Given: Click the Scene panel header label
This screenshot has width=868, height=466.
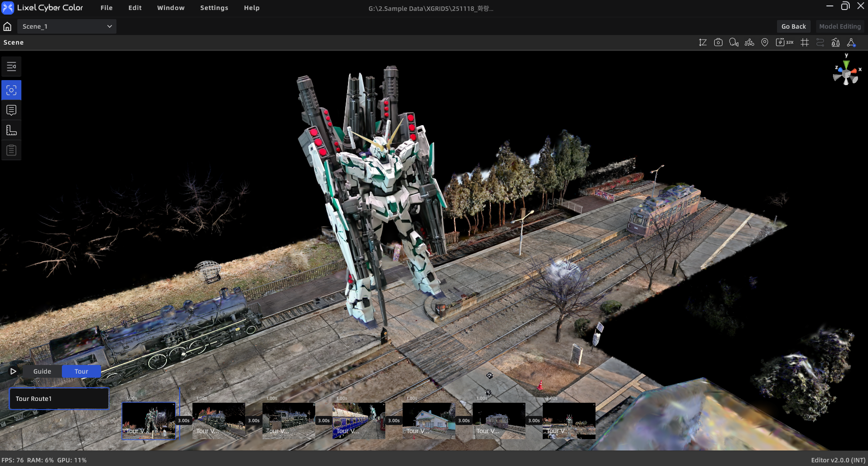Looking at the screenshot, I should coord(14,42).
